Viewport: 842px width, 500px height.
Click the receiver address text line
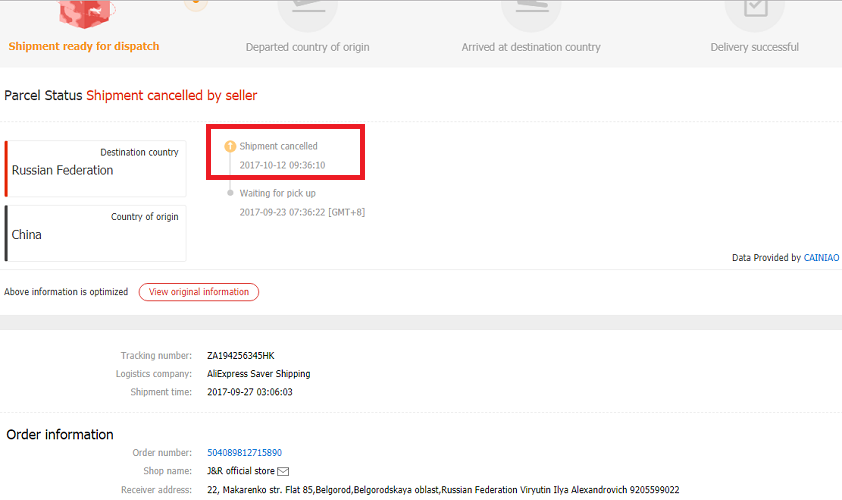[x=443, y=490]
